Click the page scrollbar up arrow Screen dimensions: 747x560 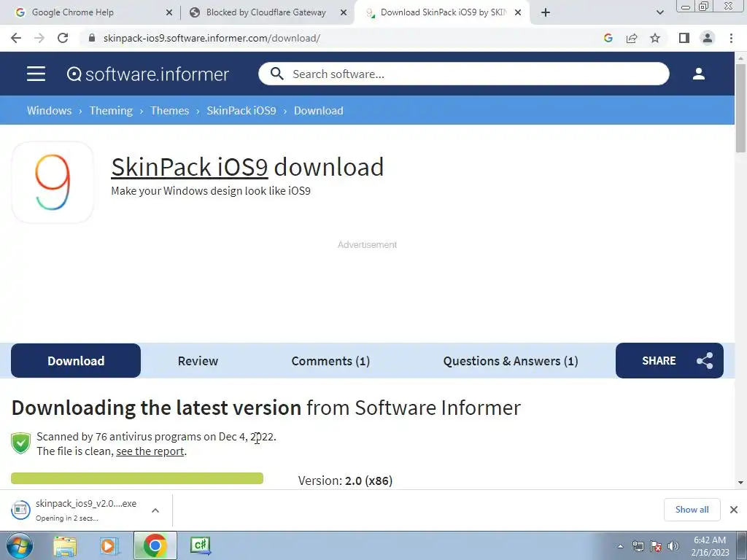(741, 58)
